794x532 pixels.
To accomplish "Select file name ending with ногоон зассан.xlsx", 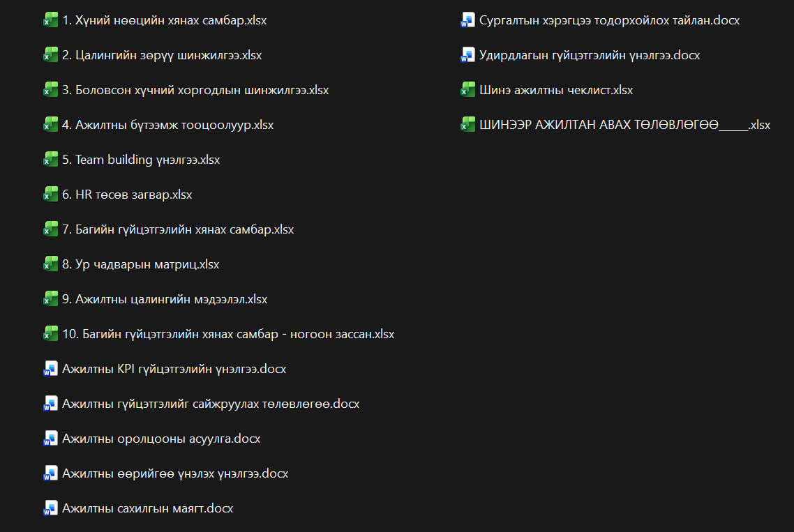I will pos(228,334).
